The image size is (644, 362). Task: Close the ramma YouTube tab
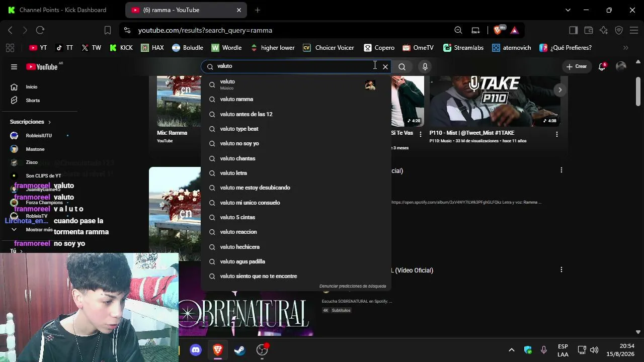pos(239,10)
